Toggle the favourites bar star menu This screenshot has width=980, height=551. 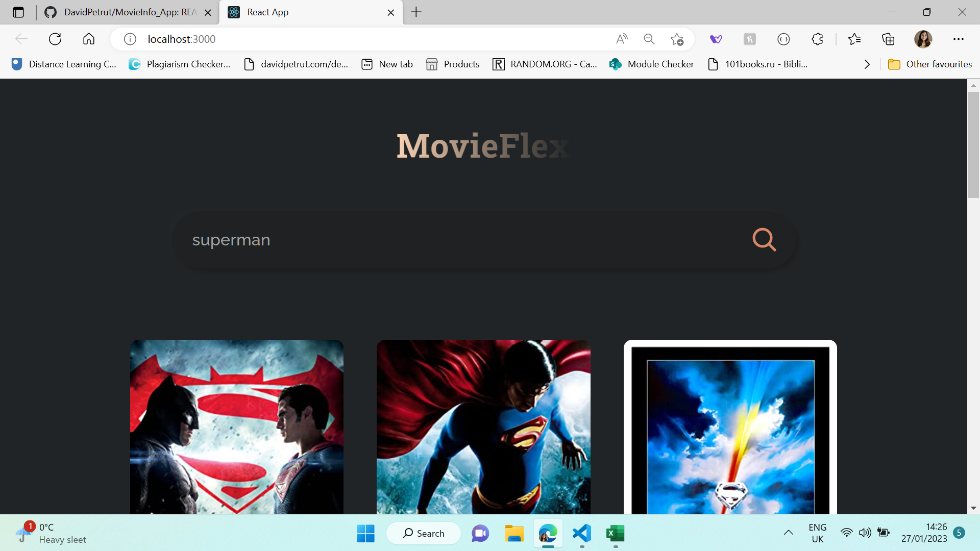coord(854,39)
